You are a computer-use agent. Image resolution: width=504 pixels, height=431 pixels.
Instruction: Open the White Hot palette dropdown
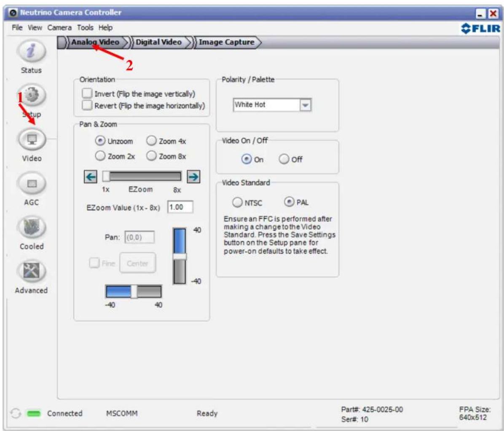coord(306,105)
